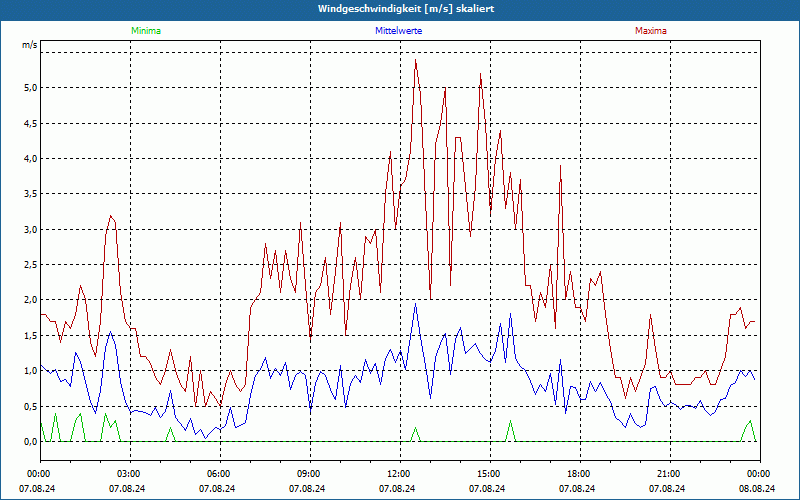Click the 15:00 time axis label

(x=490, y=474)
